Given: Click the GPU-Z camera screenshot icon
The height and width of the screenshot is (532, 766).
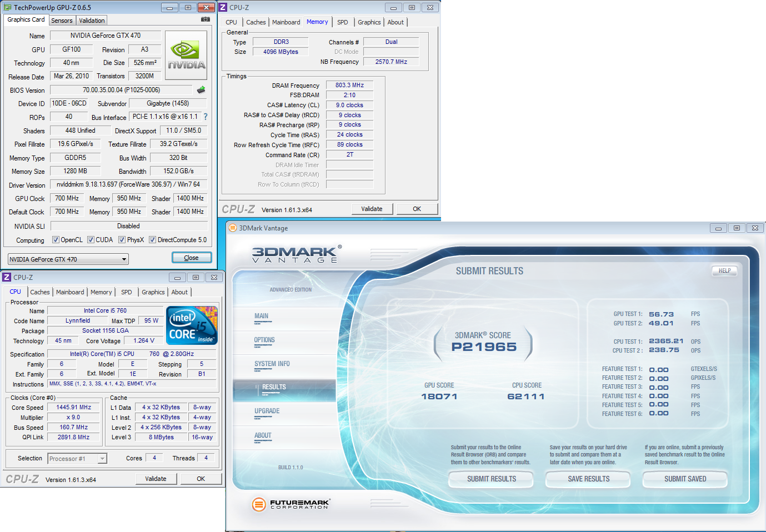Looking at the screenshot, I should (x=206, y=19).
